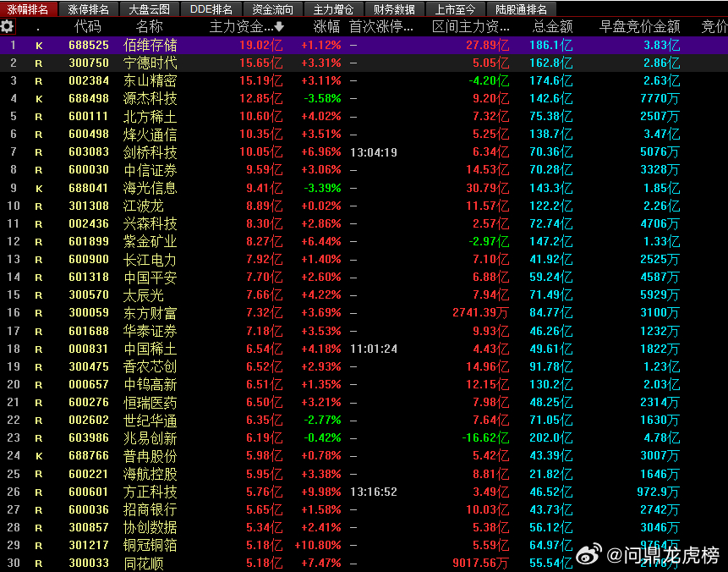Select the stock name 中国平安

pyautogui.click(x=150, y=278)
